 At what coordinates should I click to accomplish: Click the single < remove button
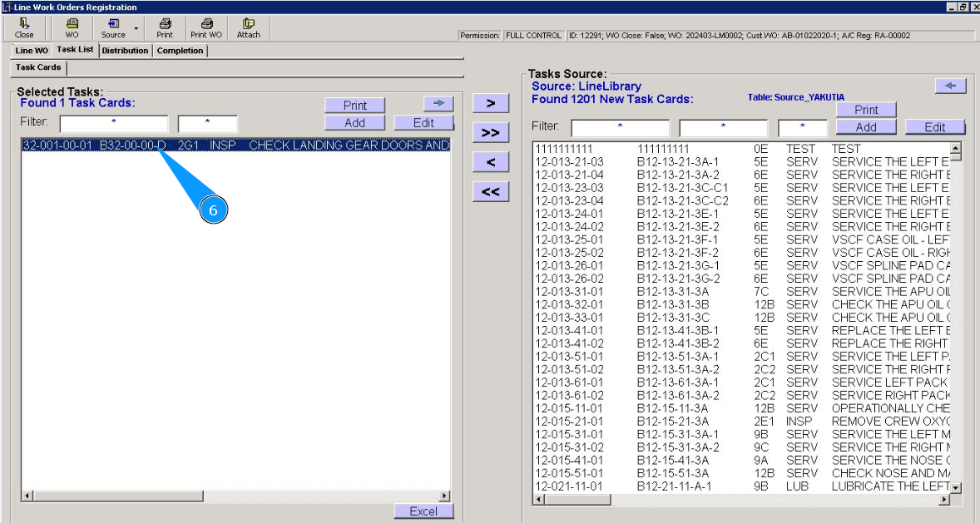pos(491,162)
